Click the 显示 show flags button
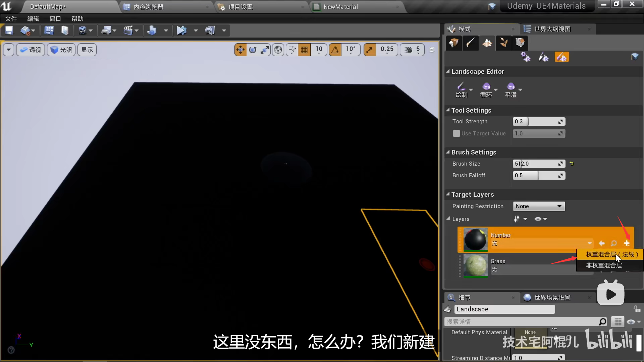The image size is (644, 362). pos(87,50)
